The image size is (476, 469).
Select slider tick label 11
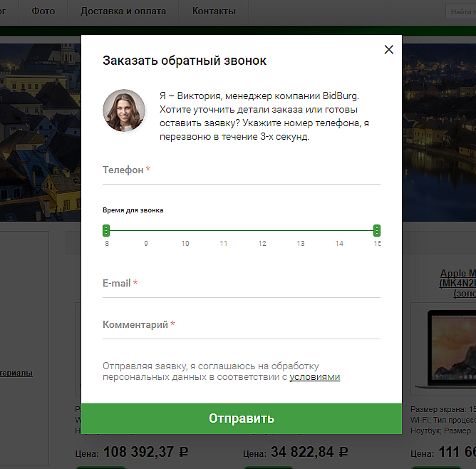[x=224, y=244]
